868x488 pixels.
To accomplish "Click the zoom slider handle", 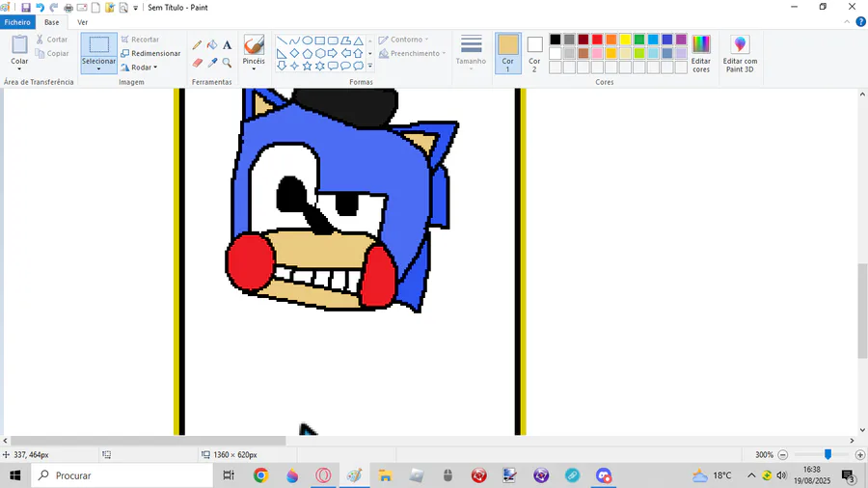I will pyautogui.click(x=827, y=454).
